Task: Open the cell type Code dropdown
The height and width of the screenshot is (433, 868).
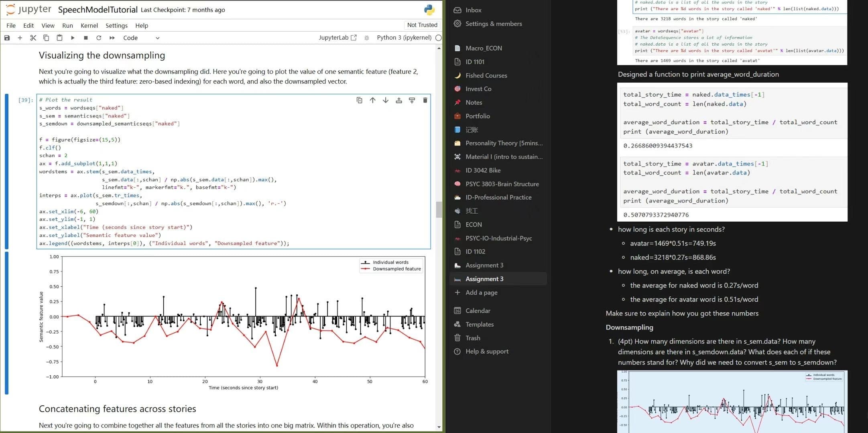Action: pos(141,38)
